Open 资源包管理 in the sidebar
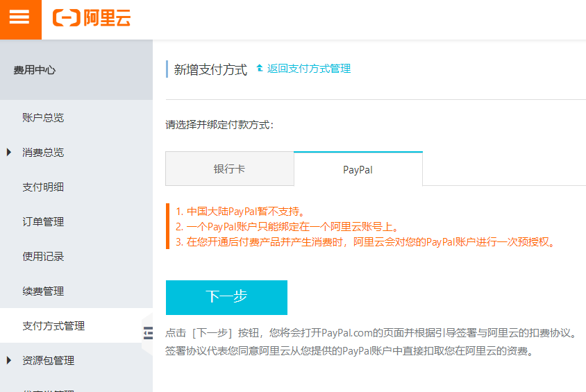The image size is (586, 392). 48,361
